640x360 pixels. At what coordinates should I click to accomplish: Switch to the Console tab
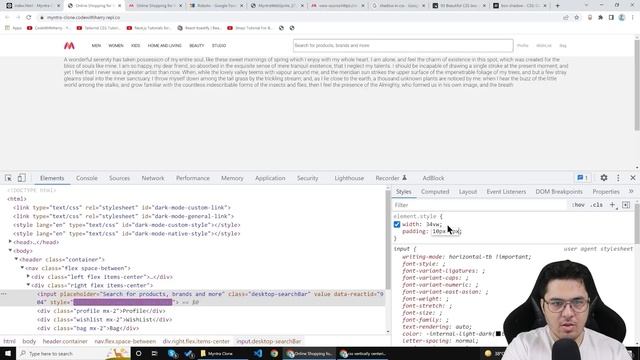(x=87, y=178)
